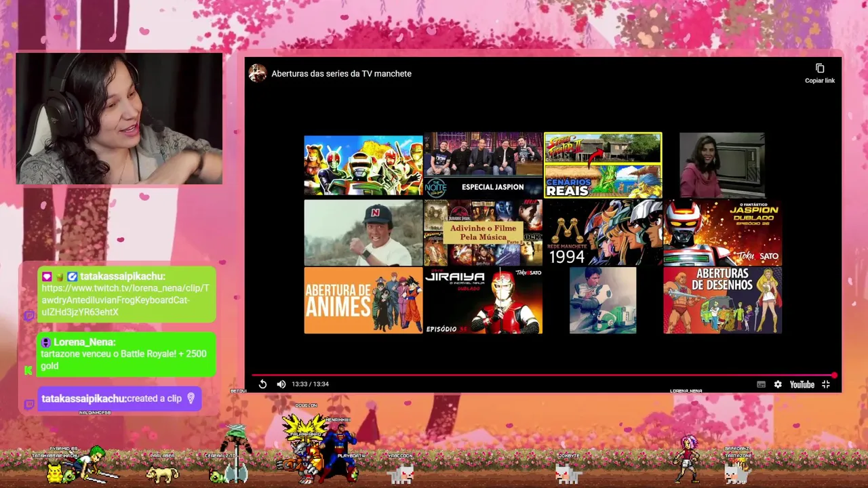Viewport: 868px width, 488px height.
Task: Click the pink-haired pixel character
Action: (x=687, y=459)
